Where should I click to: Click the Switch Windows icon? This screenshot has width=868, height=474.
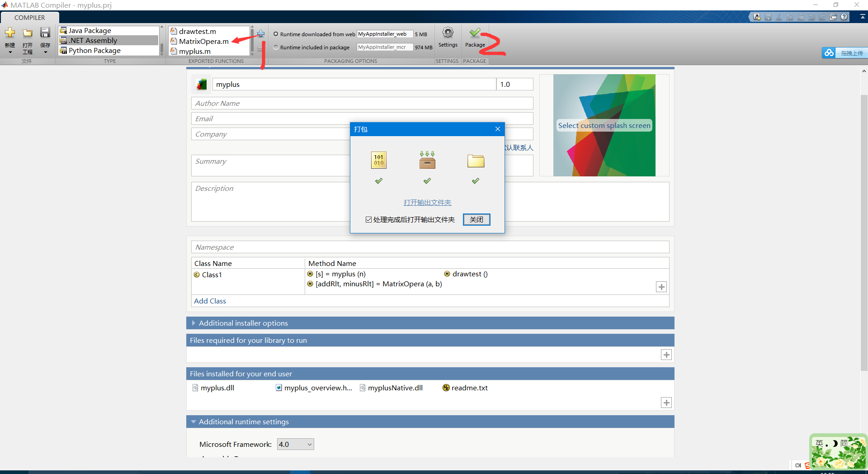tap(833, 17)
